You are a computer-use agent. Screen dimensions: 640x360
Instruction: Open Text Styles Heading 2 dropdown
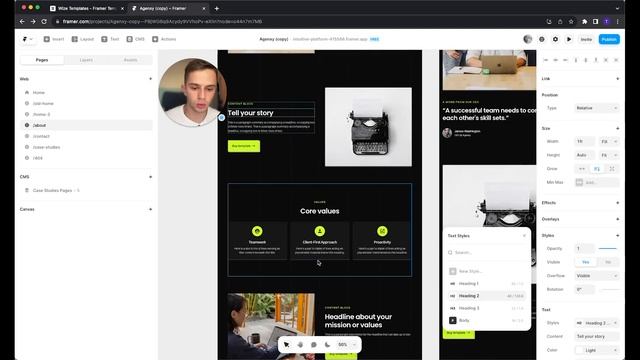pyautogui.click(x=597, y=323)
